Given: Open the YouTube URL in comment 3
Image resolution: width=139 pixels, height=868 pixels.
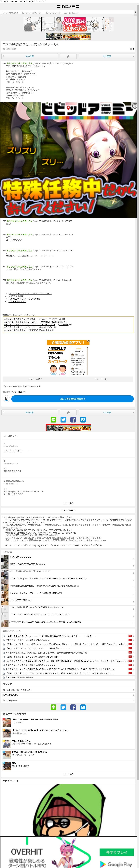Looking at the screenshot, I should 24,491.
